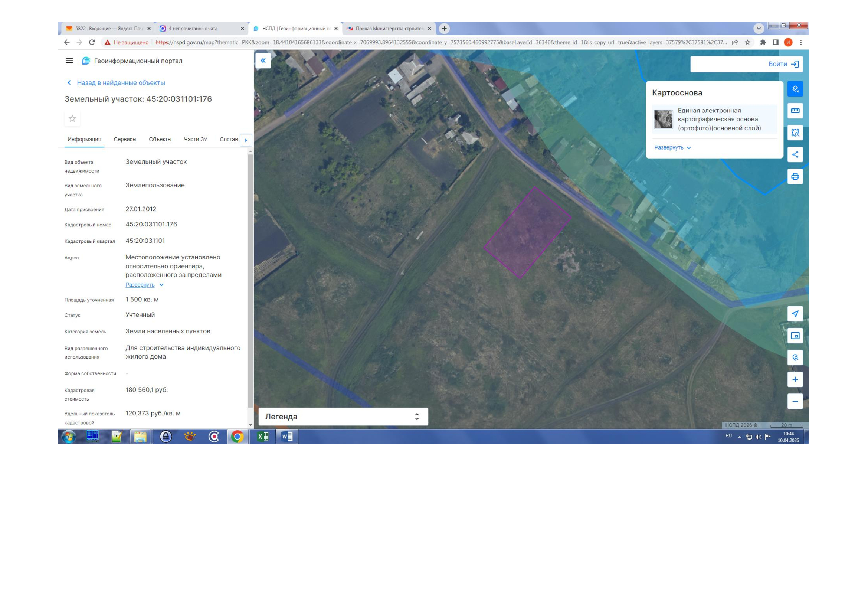Viewport: 868px width, 614px height.
Task: Add land parcel to favorites star
Action: (x=72, y=119)
